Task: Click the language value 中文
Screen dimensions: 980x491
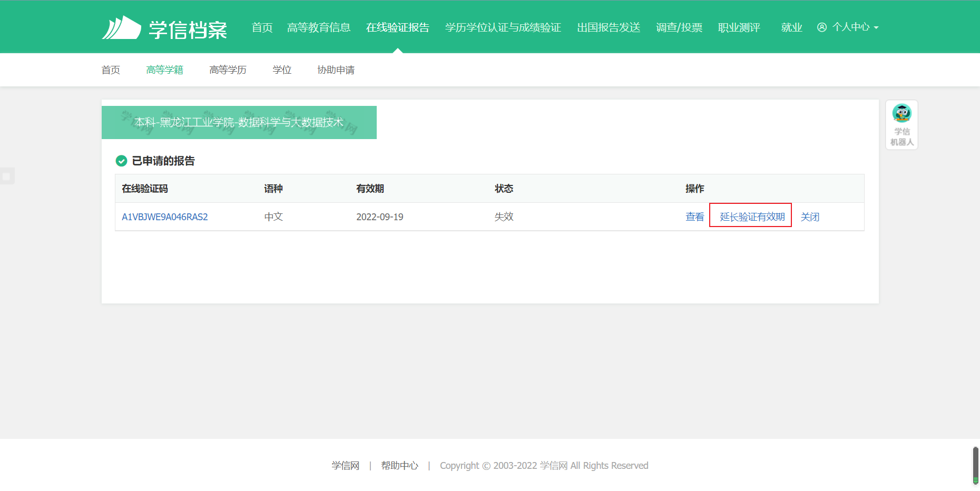Action: tap(273, 217)
